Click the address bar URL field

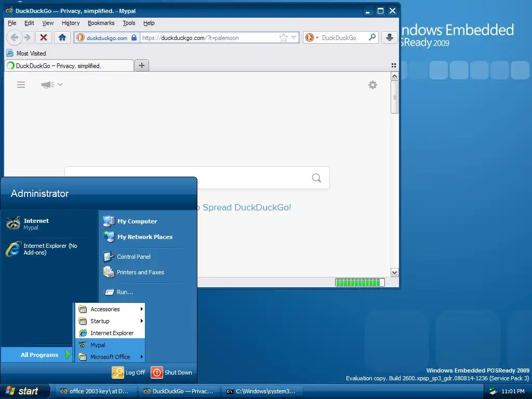click(209, 37)
